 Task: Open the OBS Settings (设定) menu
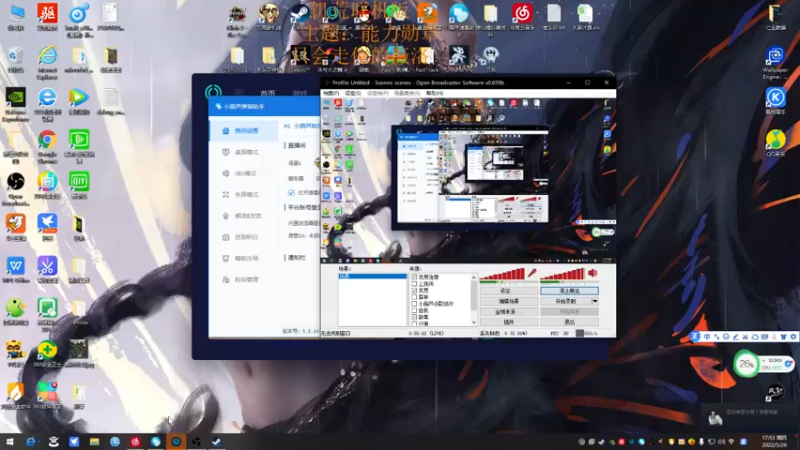coord(353,93)
